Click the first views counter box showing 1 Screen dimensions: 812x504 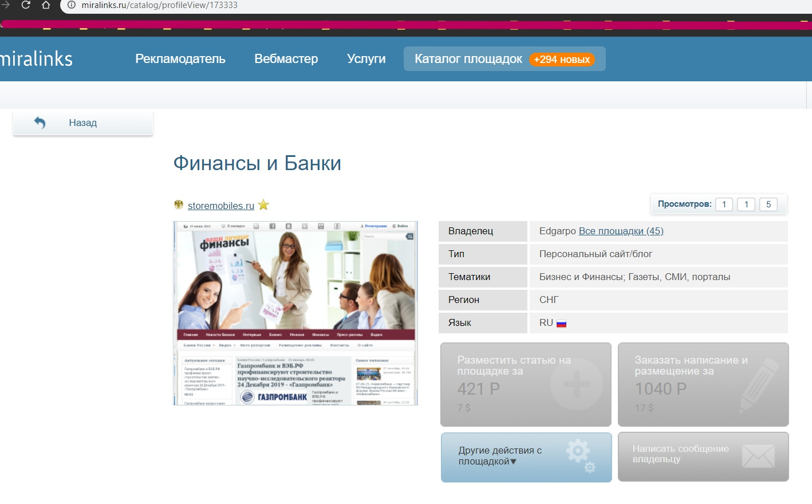click(x=724, y=204)
